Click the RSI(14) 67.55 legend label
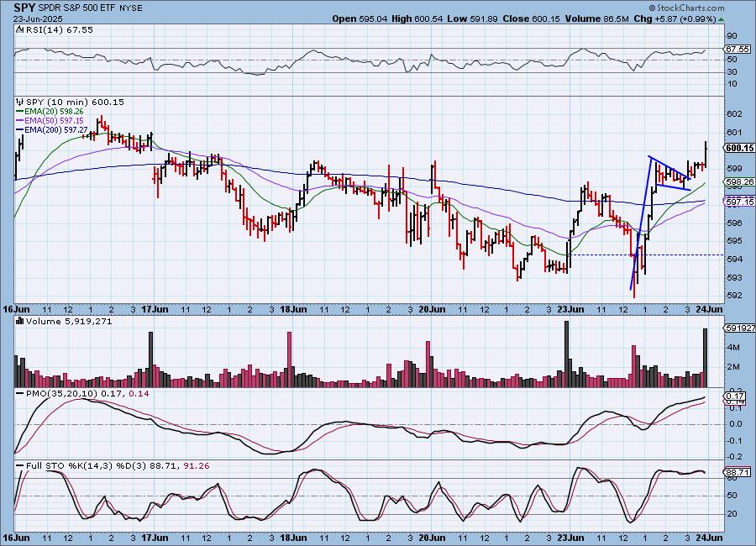The image size is (756, 546). click(x=59, y=29)
